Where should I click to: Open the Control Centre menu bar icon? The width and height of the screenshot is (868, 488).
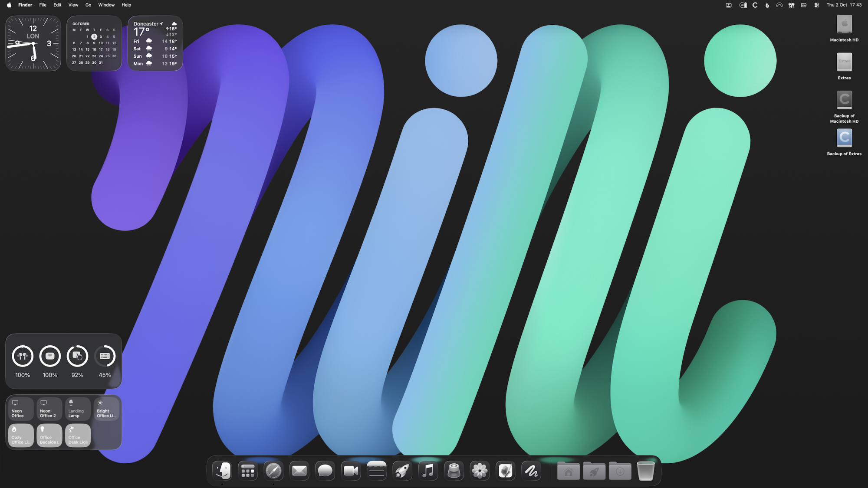(816, 5)
